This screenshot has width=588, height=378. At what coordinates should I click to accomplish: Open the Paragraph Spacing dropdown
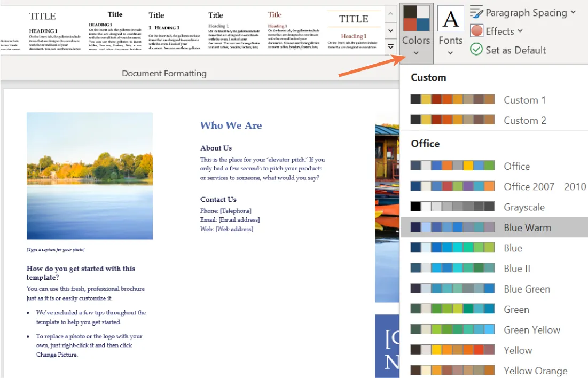point(573,12)
